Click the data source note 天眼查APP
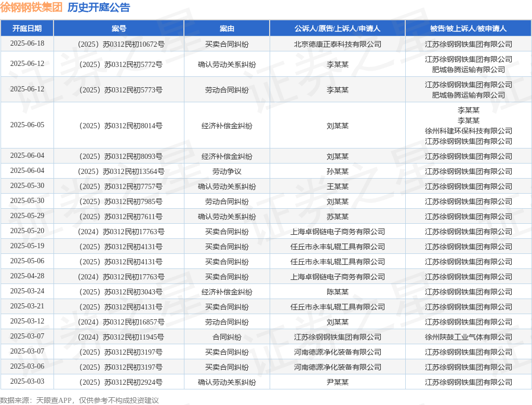 54,400
